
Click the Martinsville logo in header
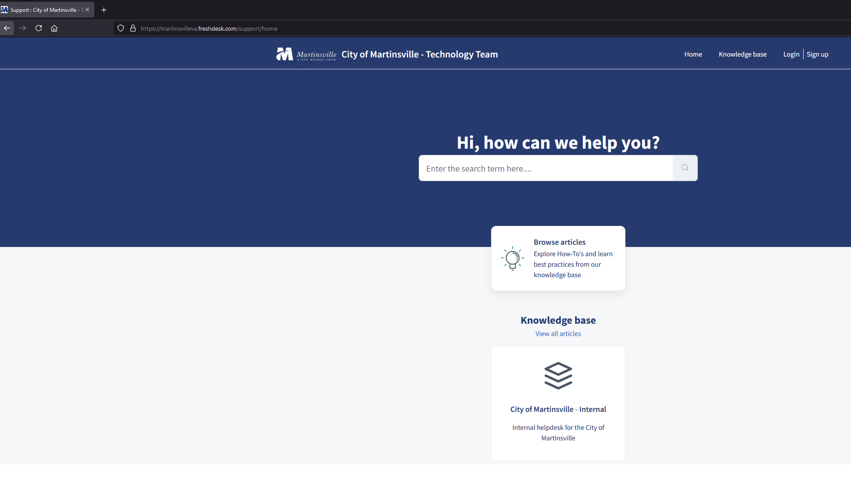click(x=306, y=54)
